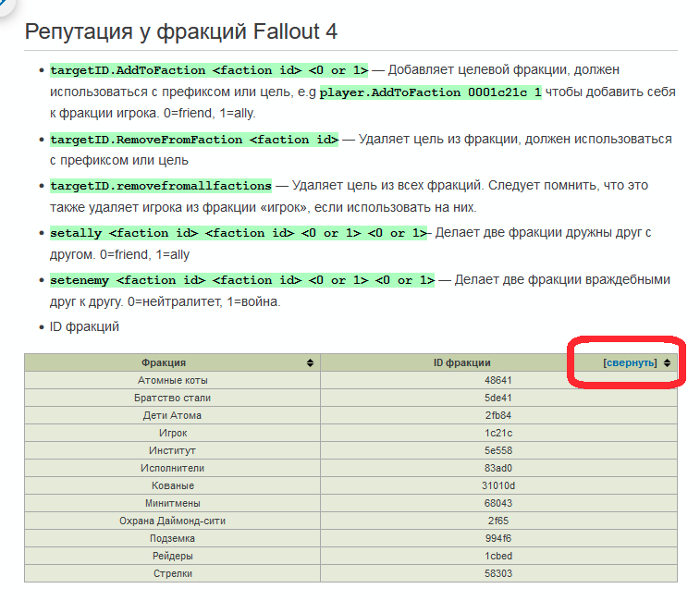The image size is (700, 601).
Task: Click the ID value 31010d for Кованые
Action: (x=498, y=485)
